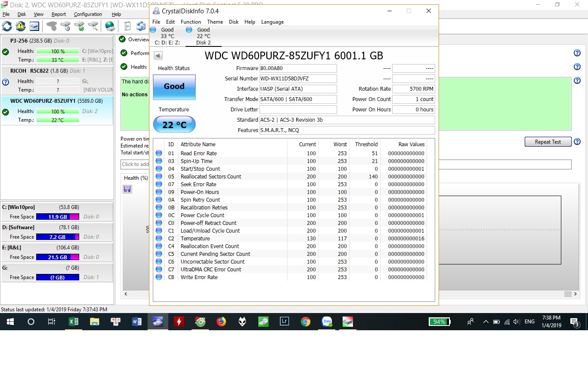Click the 22 °C temperature button
Screen dimensions: 588x387
[x=174, y=125]
